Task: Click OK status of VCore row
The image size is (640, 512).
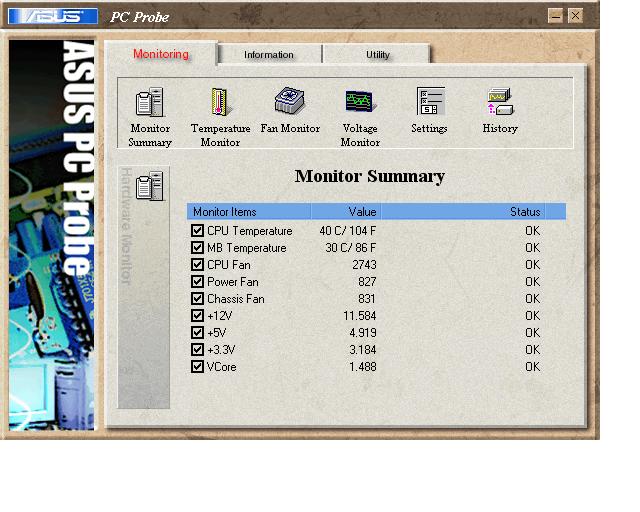Action: [532, 367]
